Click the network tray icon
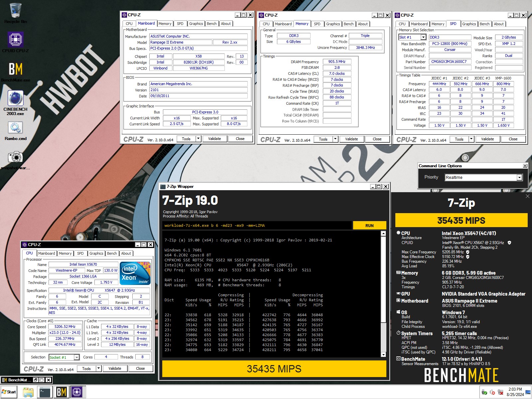 coord(500,392)
